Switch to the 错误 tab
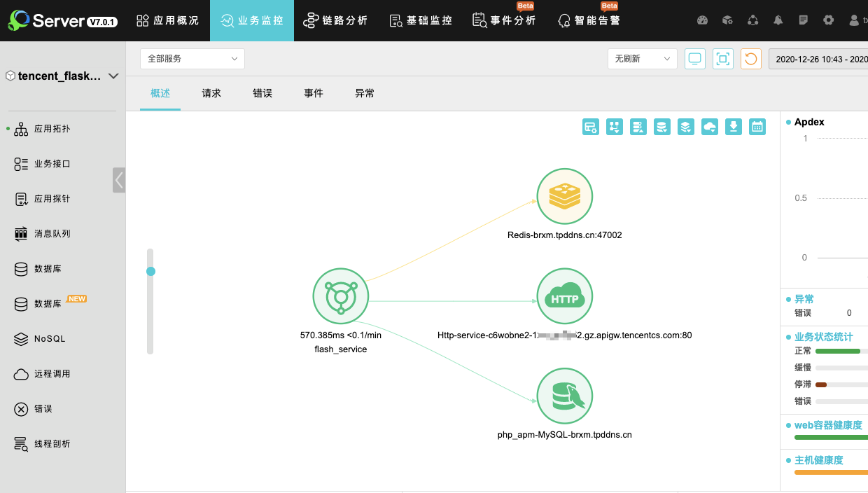Image resolution: width=868 pixels, height=493 pixels. [262, 93]
